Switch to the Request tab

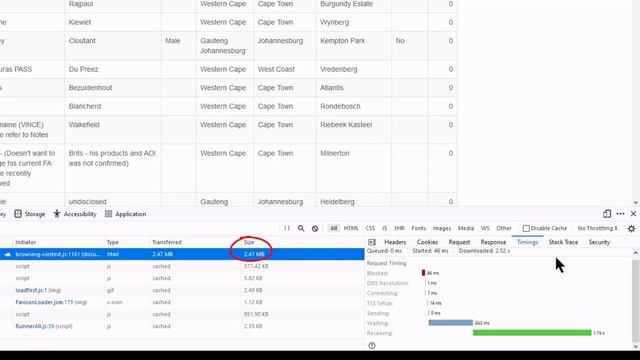[459, 242]
